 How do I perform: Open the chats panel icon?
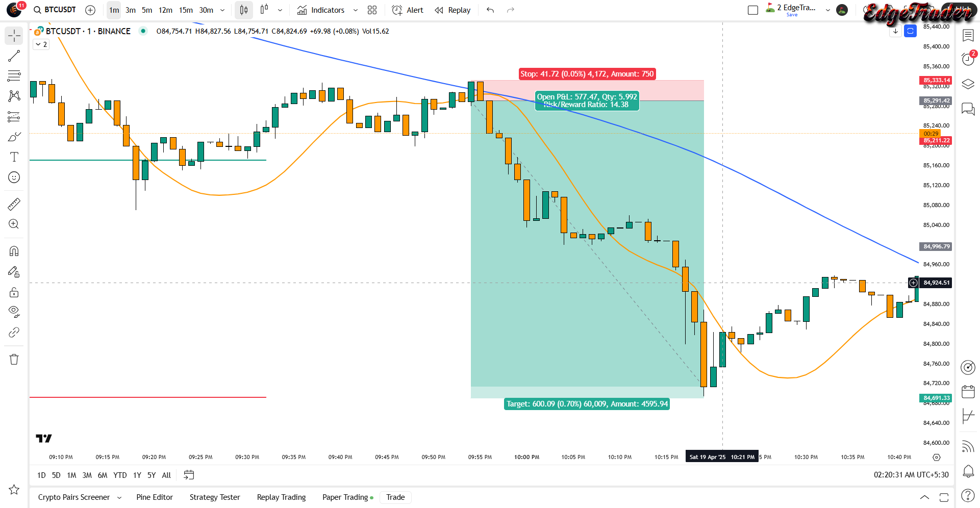968,109
